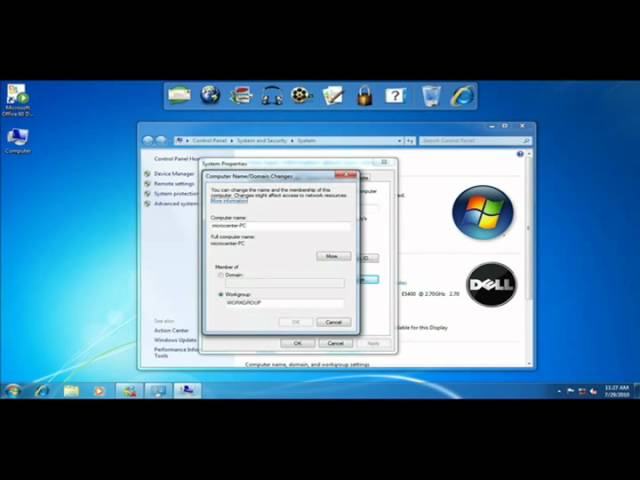Select the monitor-icon taskbar button
The image size is (640, 480).
[x=158, y=391]
